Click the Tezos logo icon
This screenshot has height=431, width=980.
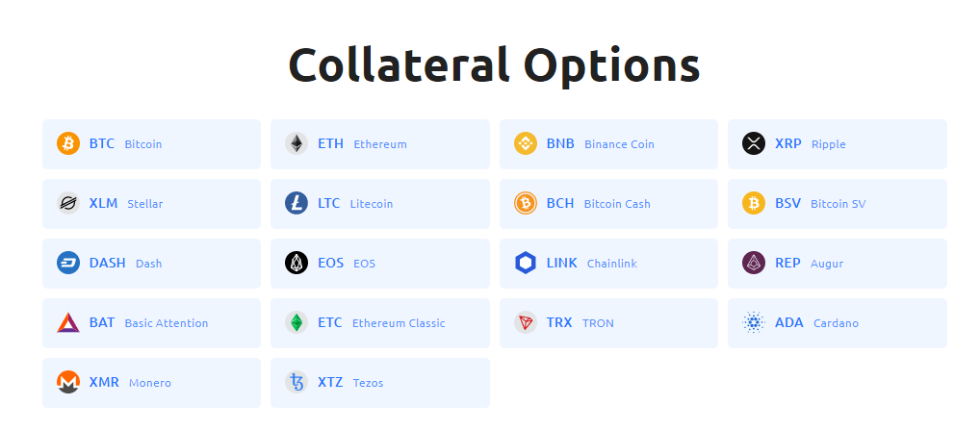tap(297, 382)
